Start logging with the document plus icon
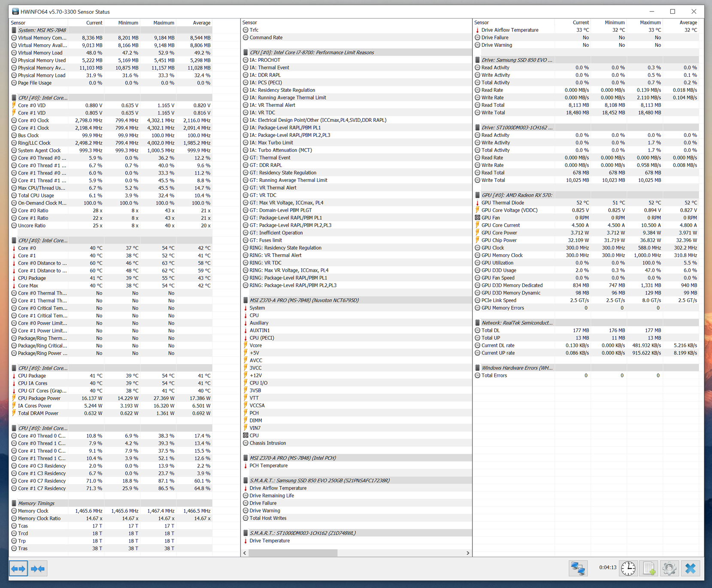The width and height of the screenshot is (712, 588). 649,568
